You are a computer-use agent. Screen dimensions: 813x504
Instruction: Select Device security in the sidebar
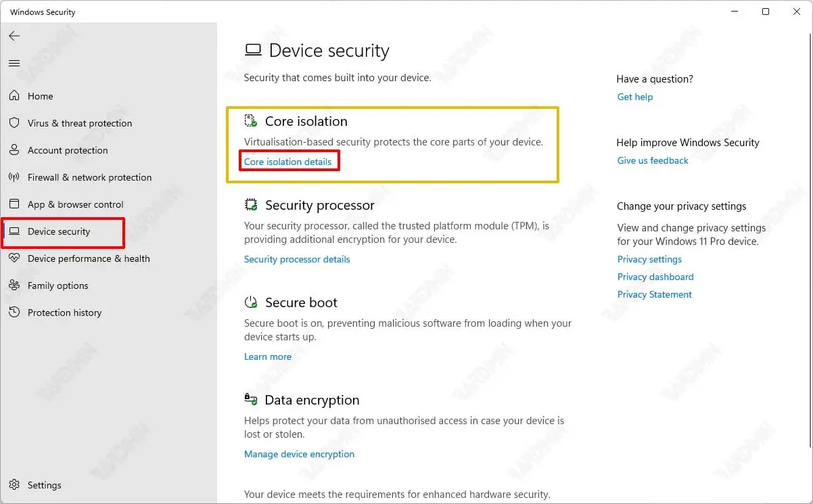coord(59,231)
